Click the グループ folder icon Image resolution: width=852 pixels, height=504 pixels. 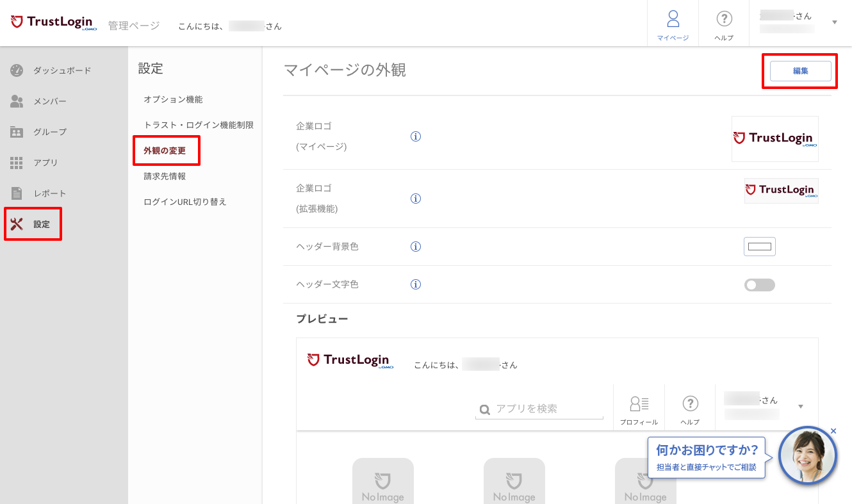[17, 132]
